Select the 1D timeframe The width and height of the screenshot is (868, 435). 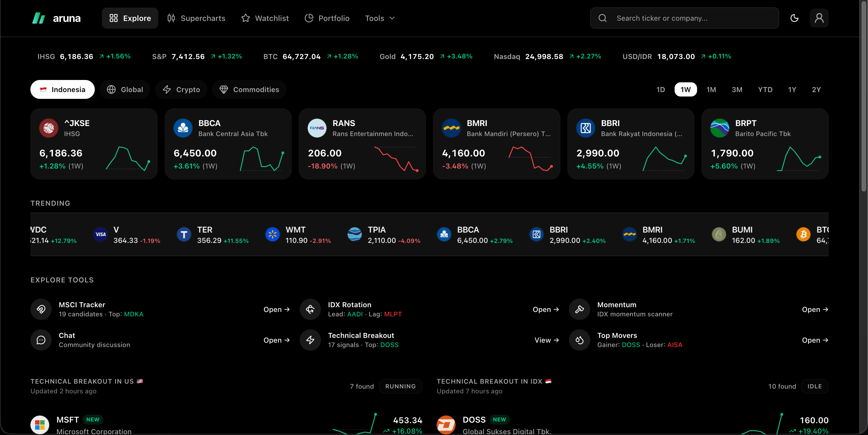click(x=660, y=89)
